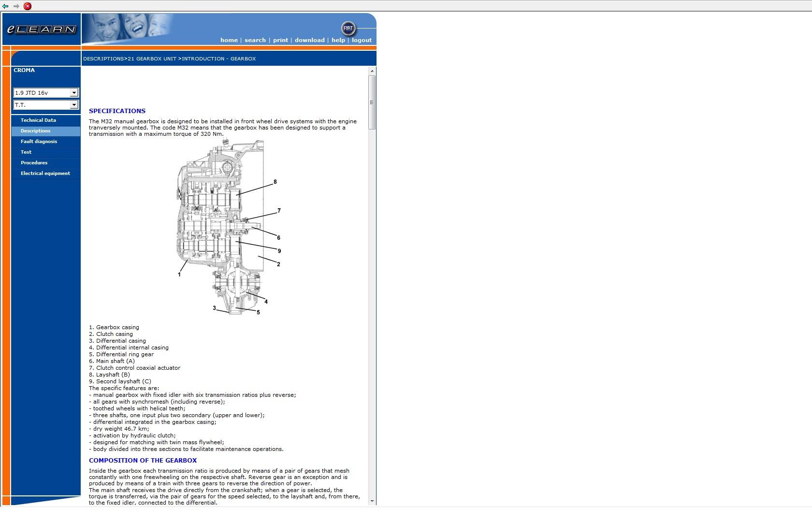Screen dimensions: 812x522
Task: Click 'The specific features are:' line
Action: (124, 389)
